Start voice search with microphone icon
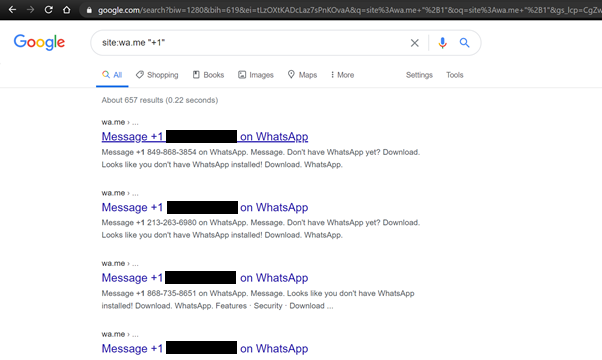 click(x=442, y=43)
